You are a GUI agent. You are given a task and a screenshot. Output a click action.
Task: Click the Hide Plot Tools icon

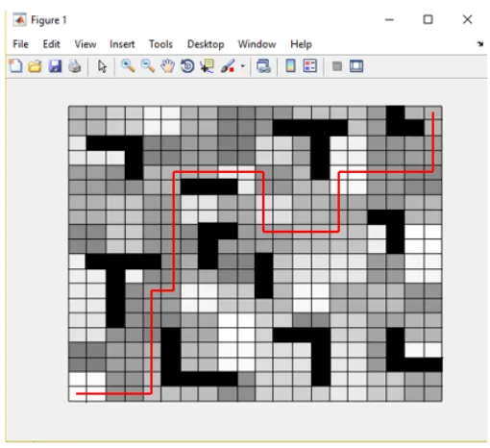tap(337, 66)
